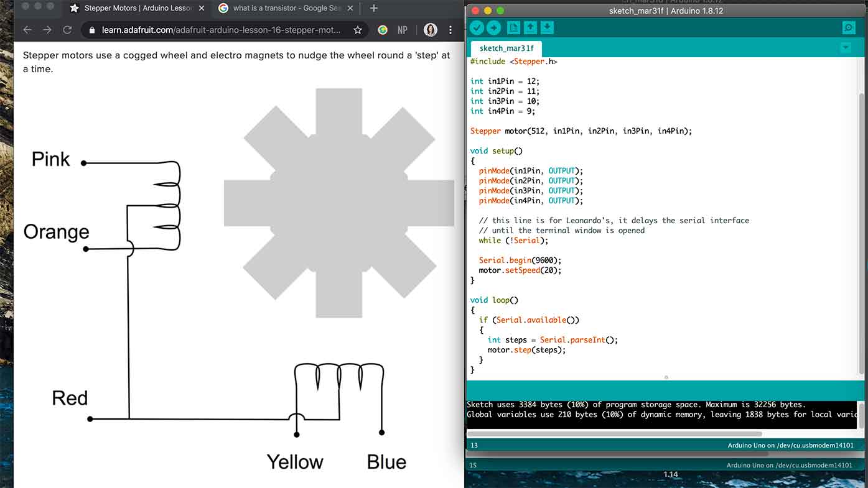Click the Verify checkmark button in Arduino

[x=477, y=27]
